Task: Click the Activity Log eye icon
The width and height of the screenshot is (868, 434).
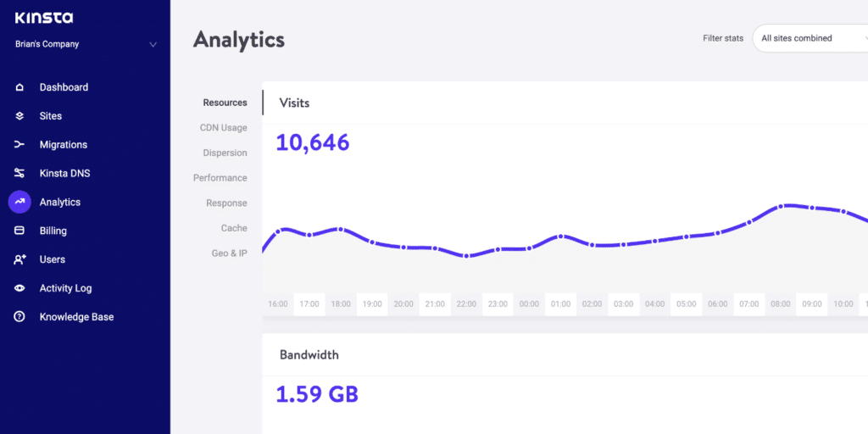Action: pos(19,288)
